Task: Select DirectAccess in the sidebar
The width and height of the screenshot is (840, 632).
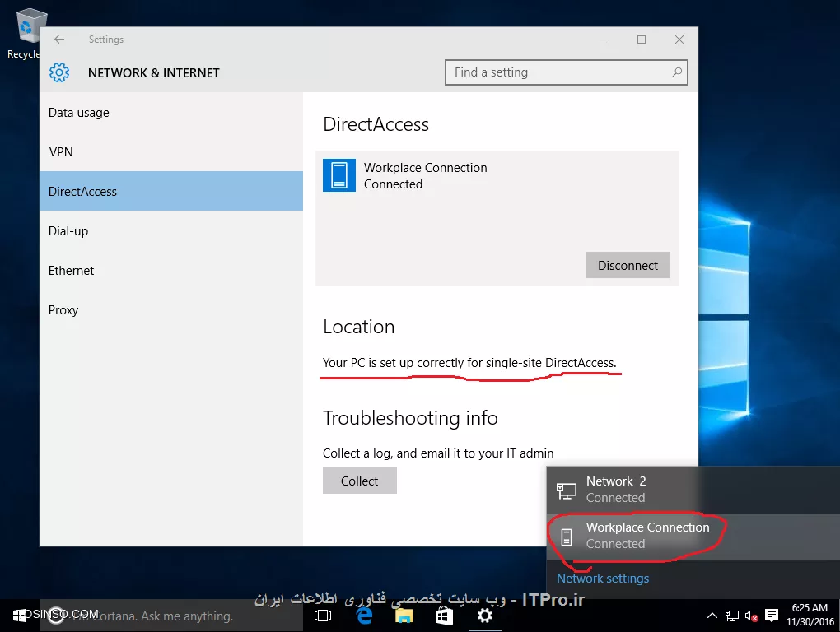Action: pyautogui.click(x=171, y=191)
